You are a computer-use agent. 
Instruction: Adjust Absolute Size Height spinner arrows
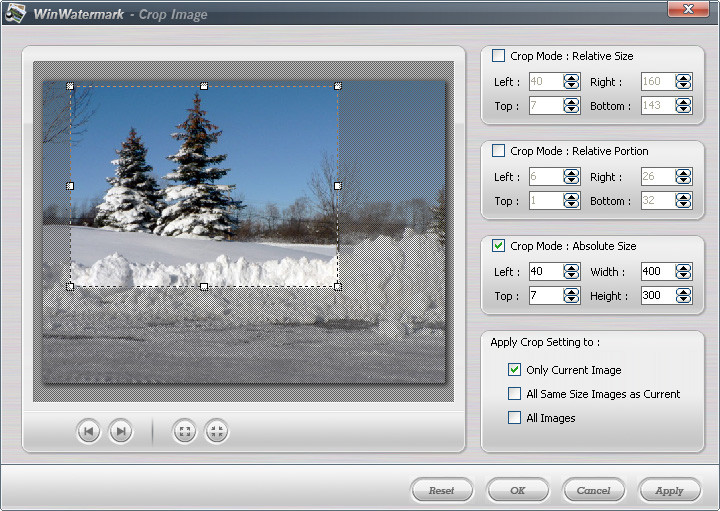(x=683, y=296)
